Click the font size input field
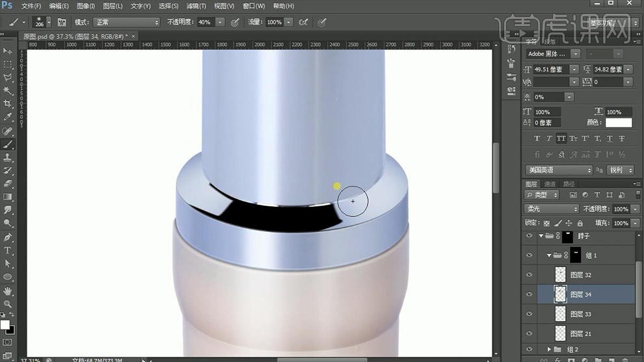The image size is (644, 362). coord(550,70)
